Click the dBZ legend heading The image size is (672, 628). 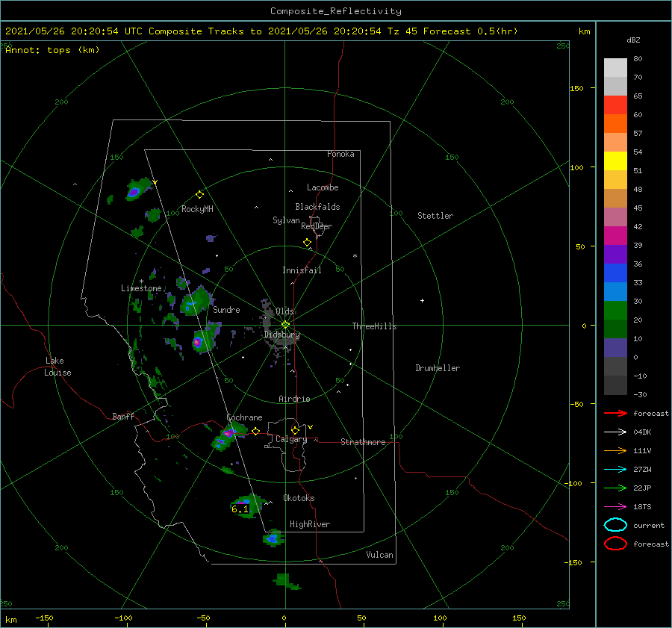tap(633, 40)
